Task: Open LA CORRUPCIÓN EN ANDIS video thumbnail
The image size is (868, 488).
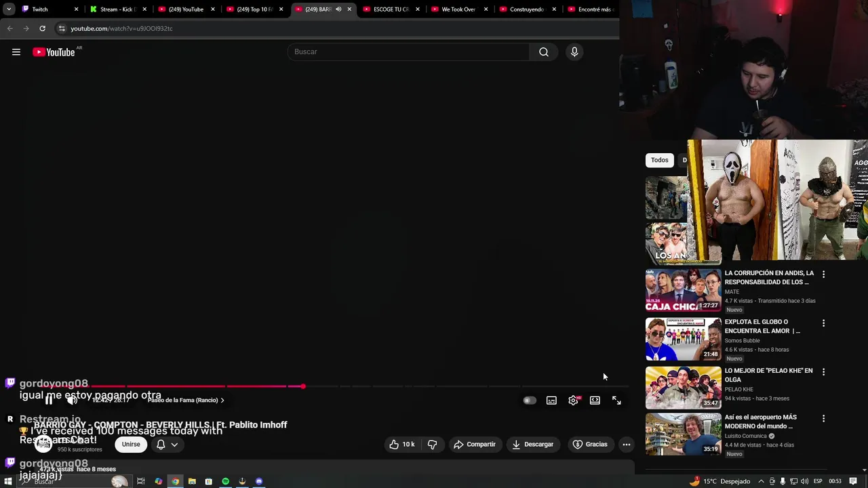Action: pos(684,290)
